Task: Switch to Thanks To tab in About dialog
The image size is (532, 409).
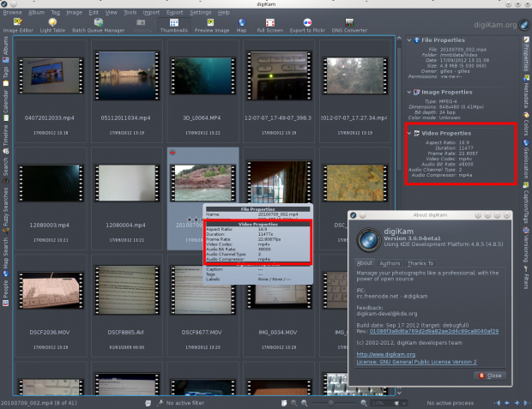Action: (420, 263)
